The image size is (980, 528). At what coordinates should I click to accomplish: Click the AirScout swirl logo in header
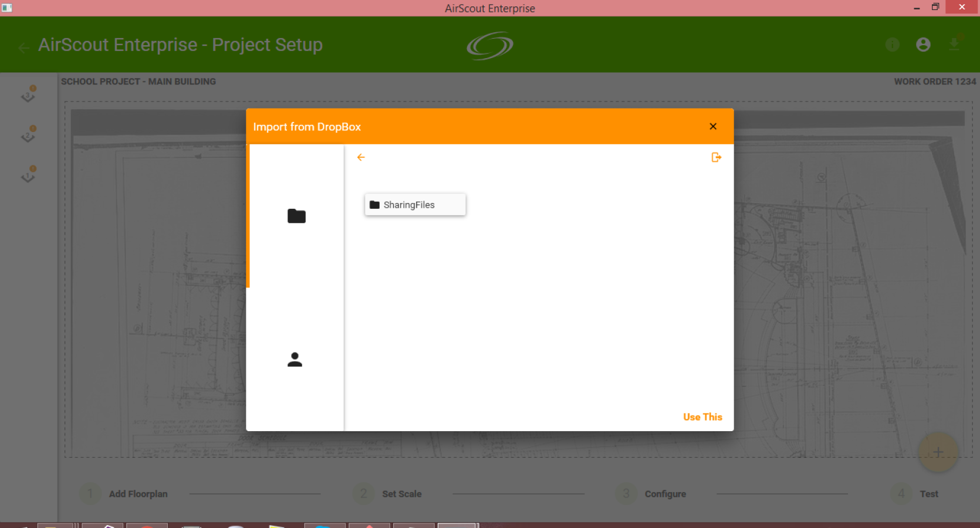(x=490, y=46)
